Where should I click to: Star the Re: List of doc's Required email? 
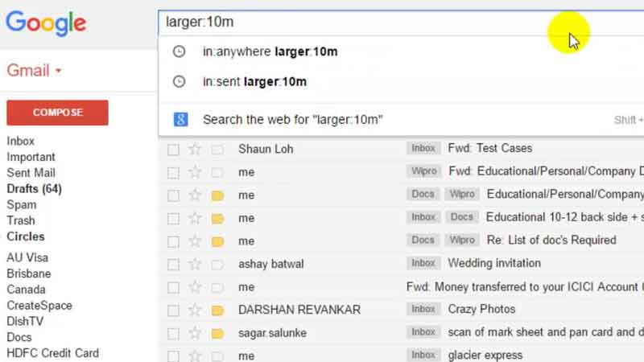tap(195, 241)
